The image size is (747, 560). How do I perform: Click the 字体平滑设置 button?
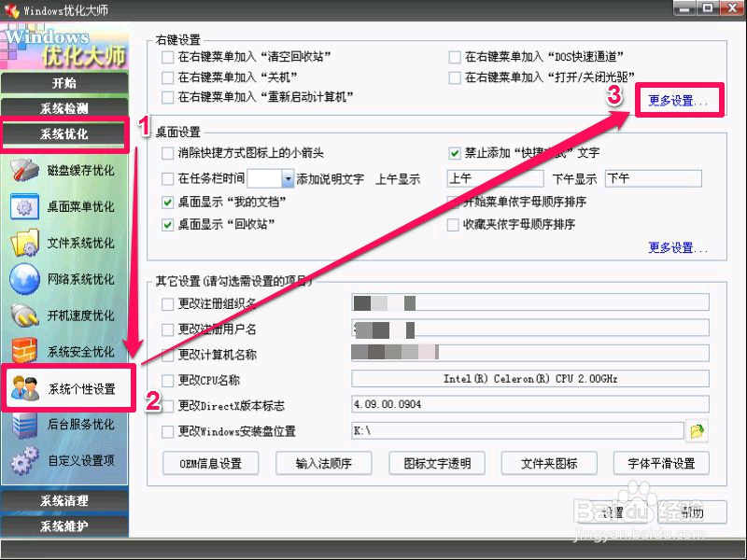pyautogui.click(x=661, y=463)
